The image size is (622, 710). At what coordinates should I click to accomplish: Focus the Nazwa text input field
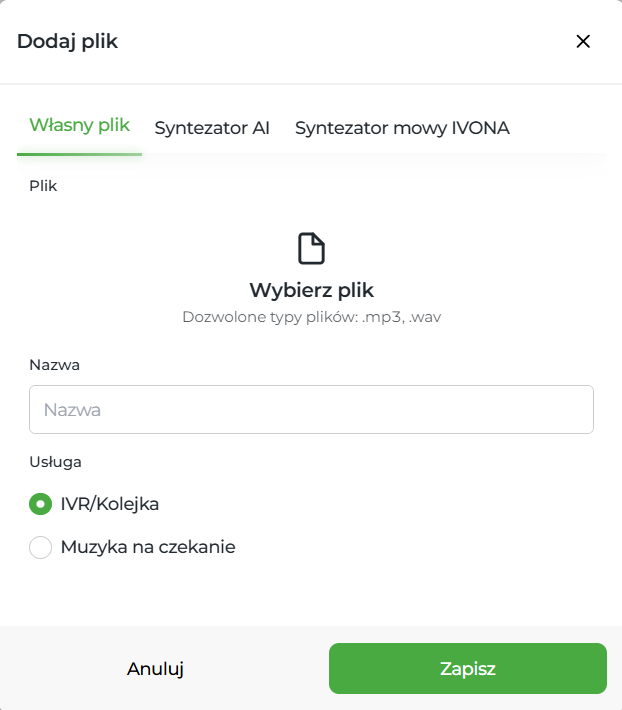[x=311, y=410]
